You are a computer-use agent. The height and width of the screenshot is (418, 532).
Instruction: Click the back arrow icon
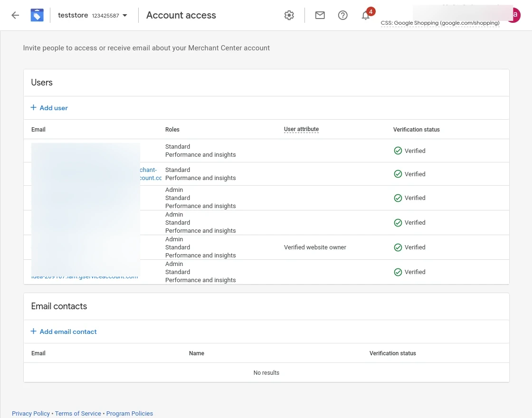coord(15,15)
